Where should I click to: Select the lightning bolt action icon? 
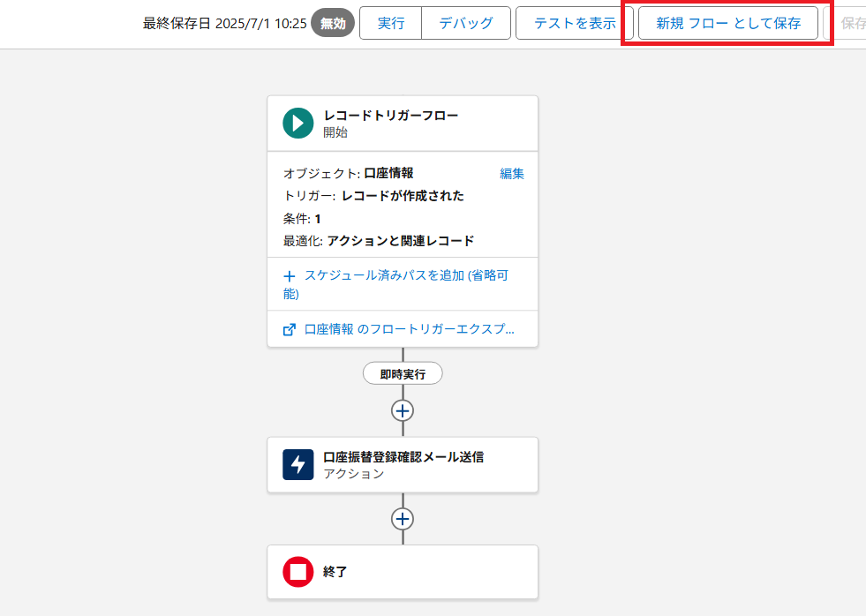point(298,464)
